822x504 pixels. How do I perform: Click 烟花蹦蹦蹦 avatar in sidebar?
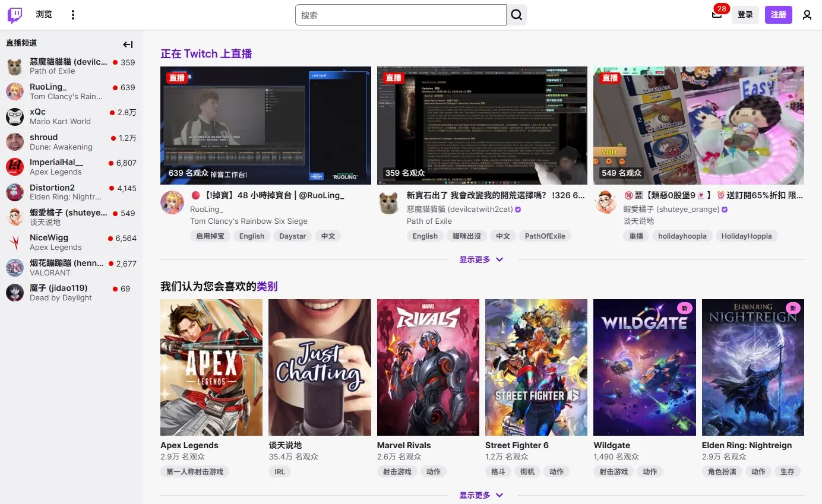click(15, 268)
